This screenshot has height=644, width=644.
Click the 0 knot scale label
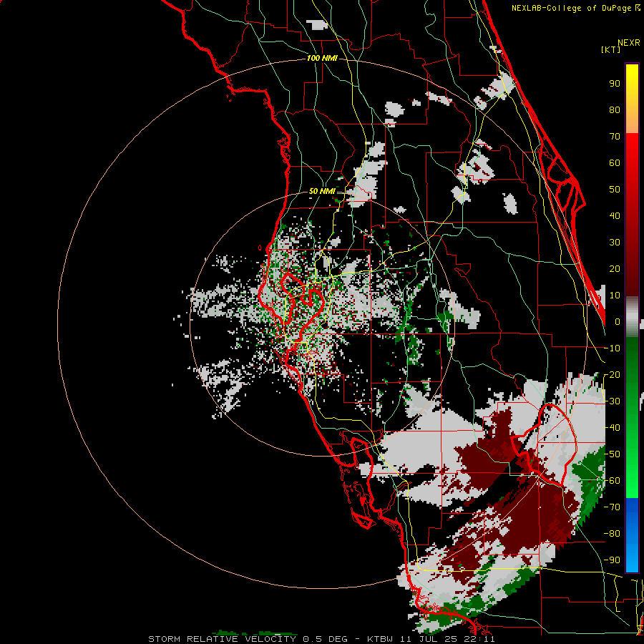point(618,322)
